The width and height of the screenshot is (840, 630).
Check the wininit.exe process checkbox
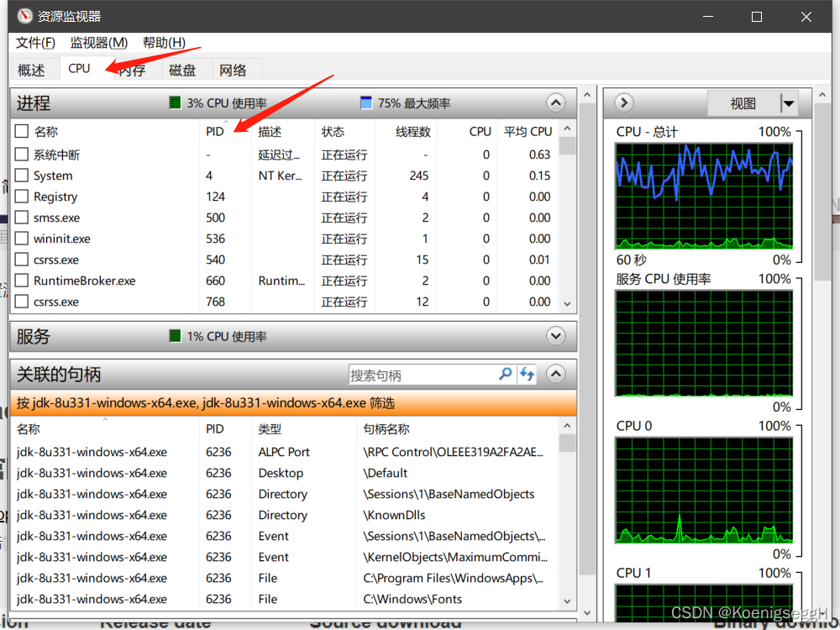(x=22, y=238)
